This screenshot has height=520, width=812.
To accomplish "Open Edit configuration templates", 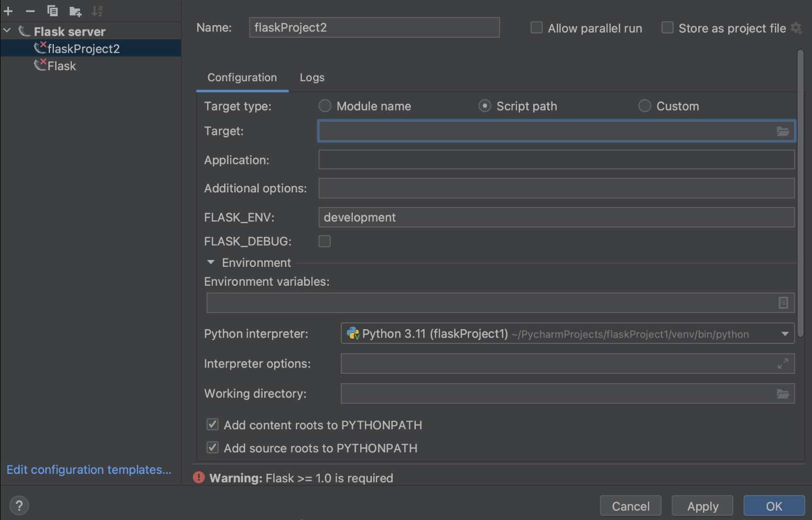I will [89, 470].
